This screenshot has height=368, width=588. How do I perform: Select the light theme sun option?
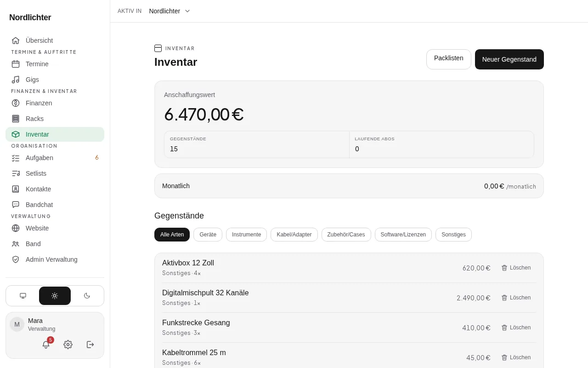coord(55,296)
